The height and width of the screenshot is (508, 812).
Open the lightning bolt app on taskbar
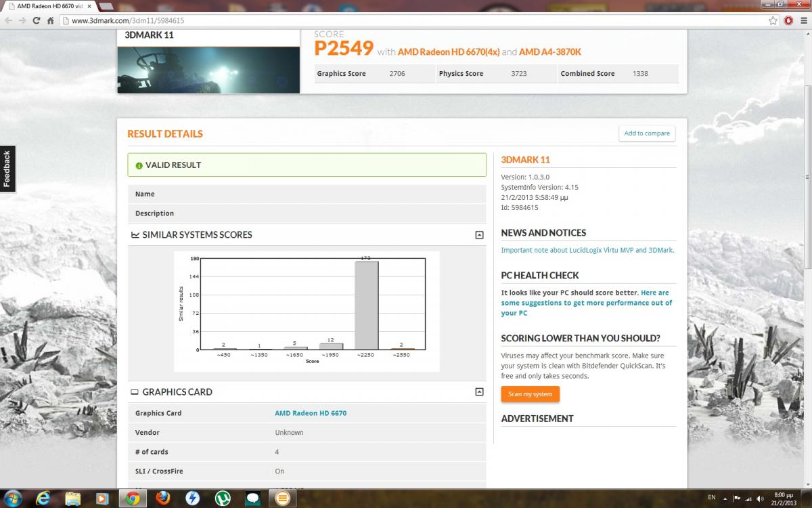tap(192, 499)
